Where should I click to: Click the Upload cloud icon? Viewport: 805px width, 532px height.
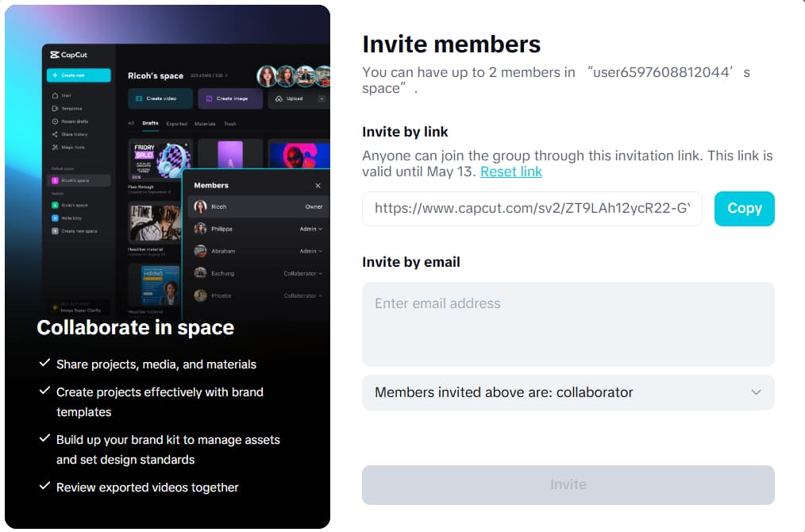pyautogui.click(x=278, y=98)
